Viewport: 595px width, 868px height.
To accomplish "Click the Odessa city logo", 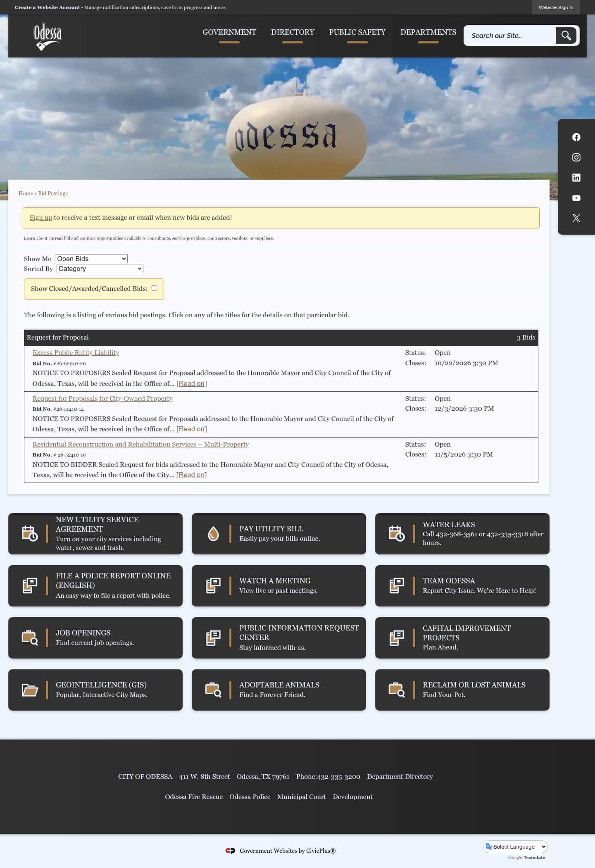I will pyautogui.click(x=48, y=37).
